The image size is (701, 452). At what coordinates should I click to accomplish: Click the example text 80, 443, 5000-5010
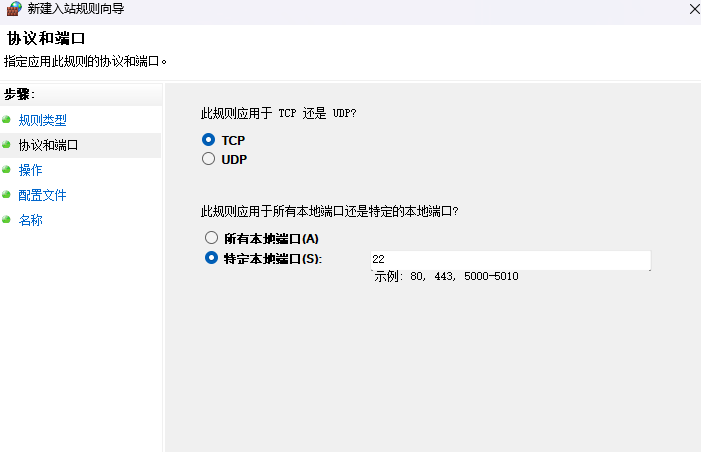(x=463, y=276)
